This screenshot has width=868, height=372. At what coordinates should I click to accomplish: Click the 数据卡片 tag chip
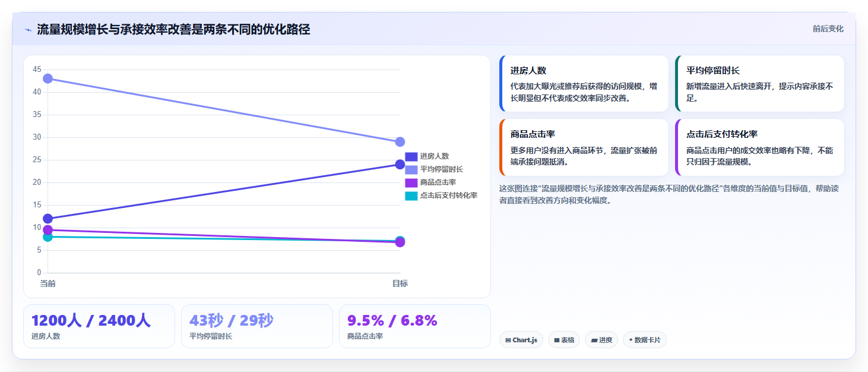[645, 340]
